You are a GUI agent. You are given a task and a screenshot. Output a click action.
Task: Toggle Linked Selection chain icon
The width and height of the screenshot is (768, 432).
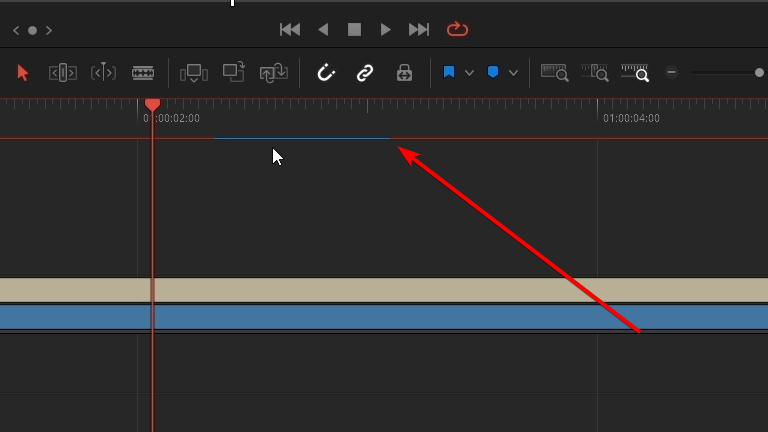pos(365,73)
